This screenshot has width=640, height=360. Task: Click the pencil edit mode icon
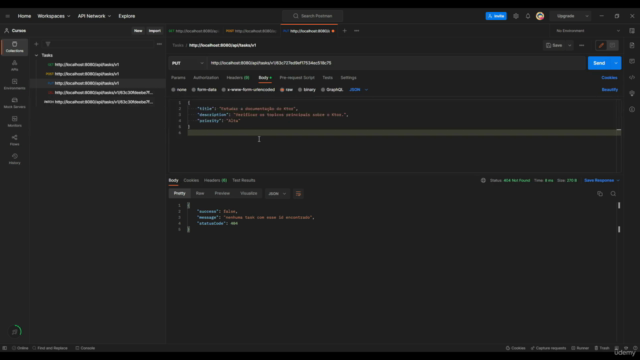point(601,45)
